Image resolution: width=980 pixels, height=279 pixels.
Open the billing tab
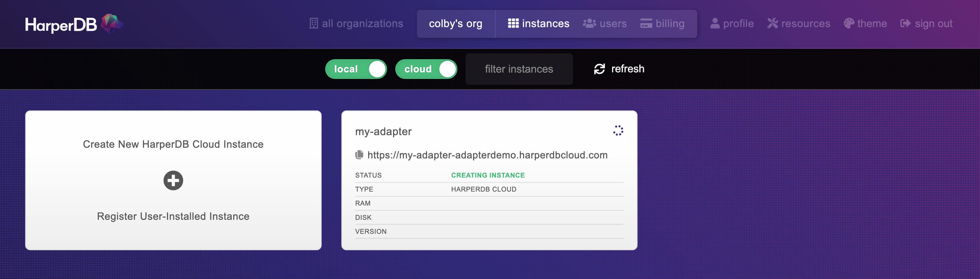[662, 24]
